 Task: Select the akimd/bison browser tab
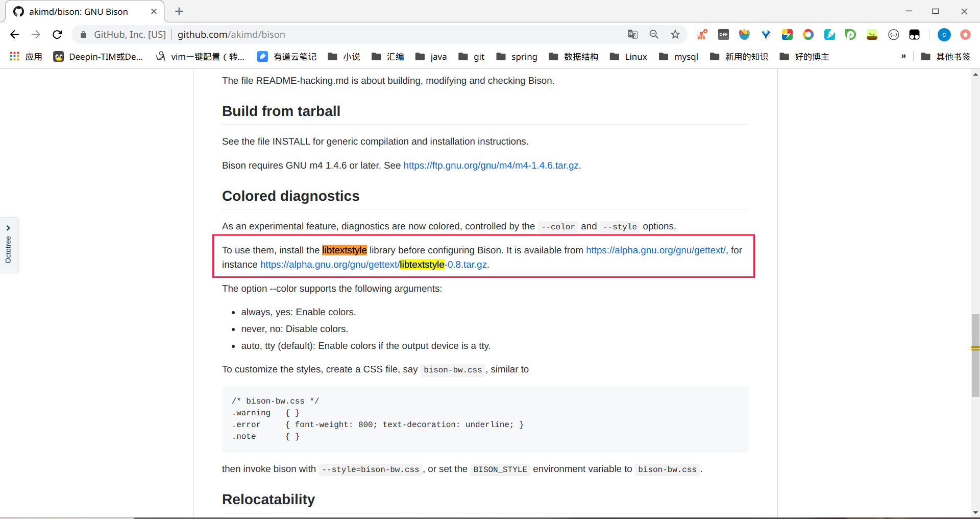84,11
